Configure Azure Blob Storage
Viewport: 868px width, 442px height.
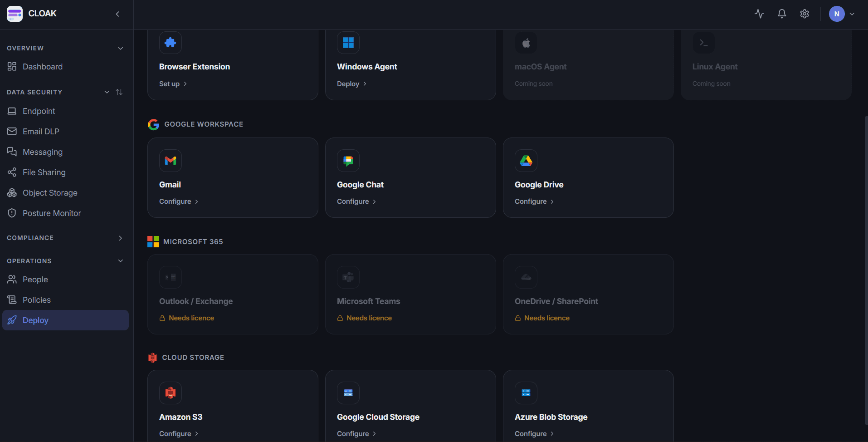(x=534, y=434)
